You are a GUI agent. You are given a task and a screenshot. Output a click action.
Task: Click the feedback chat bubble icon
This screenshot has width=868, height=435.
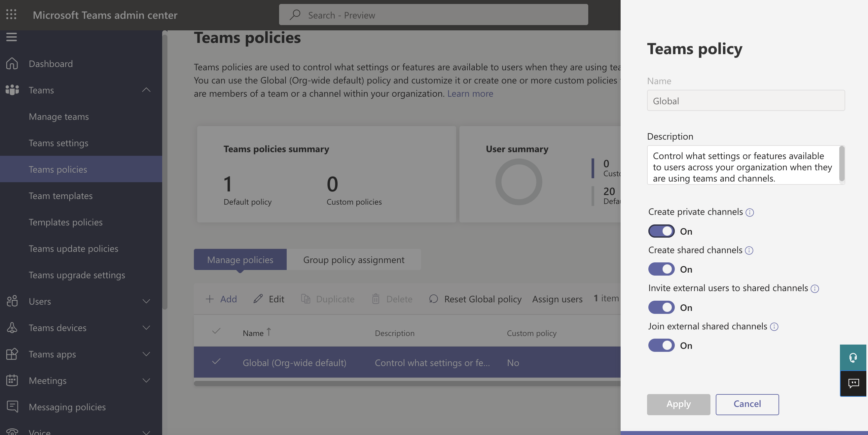(853, 384)
